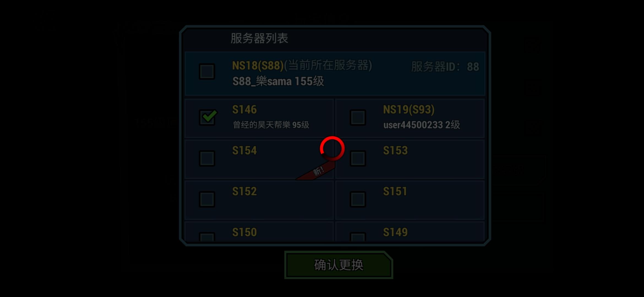The image size is (644, 297).
Task: Click the 服务器列表 header title
Action: point(259,38)
